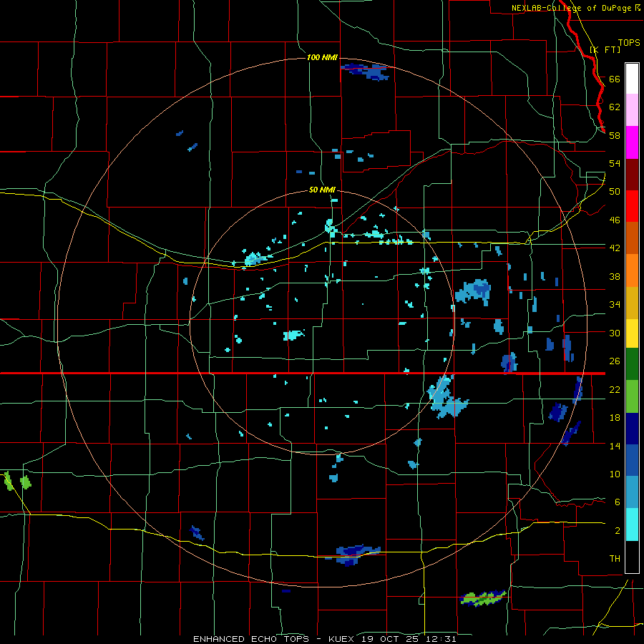The image size is (644, 644).
Task: Pick the burnt orange legend swatch
Action: pos(632,238)
